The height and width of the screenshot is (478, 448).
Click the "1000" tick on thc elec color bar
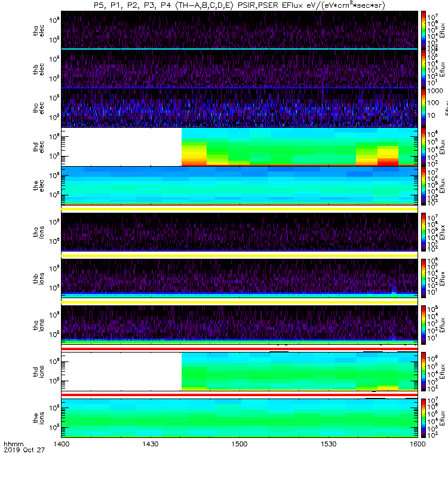click(435, 91)
